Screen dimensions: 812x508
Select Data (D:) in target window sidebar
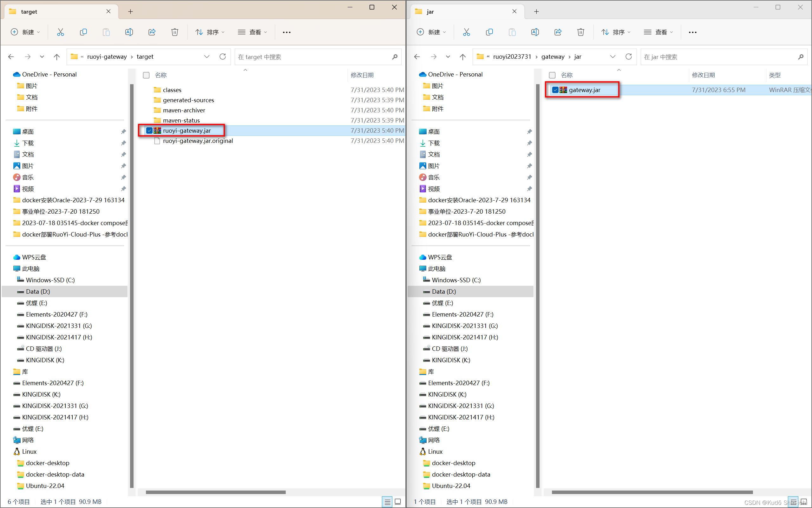point(65,291)
